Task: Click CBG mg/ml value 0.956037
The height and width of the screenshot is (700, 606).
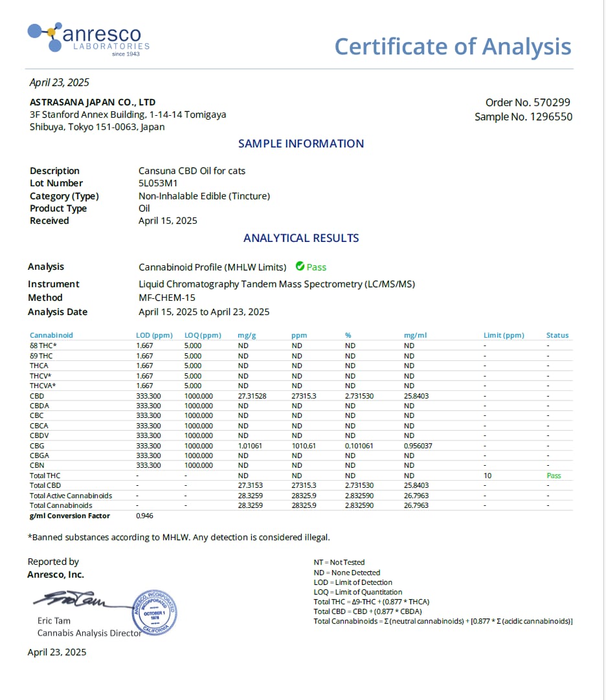Action: pyautogui.click(x=418, y=446)
